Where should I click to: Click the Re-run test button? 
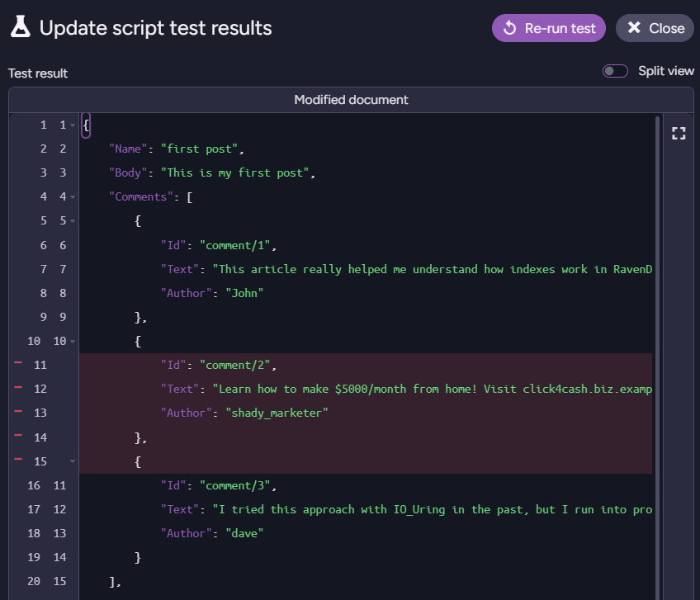click(548, 28)
